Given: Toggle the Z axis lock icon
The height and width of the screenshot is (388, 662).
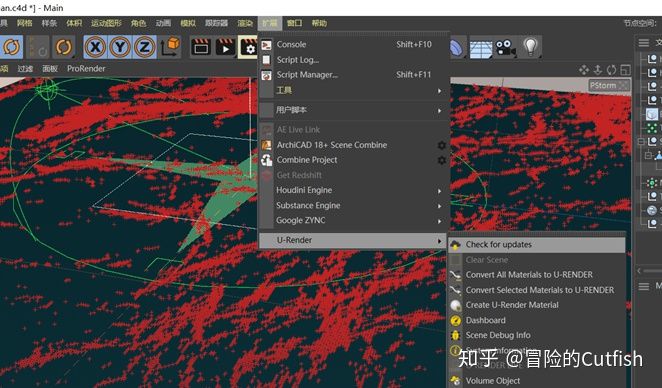Looking at the screenshot, I should (x=144, y=46).
